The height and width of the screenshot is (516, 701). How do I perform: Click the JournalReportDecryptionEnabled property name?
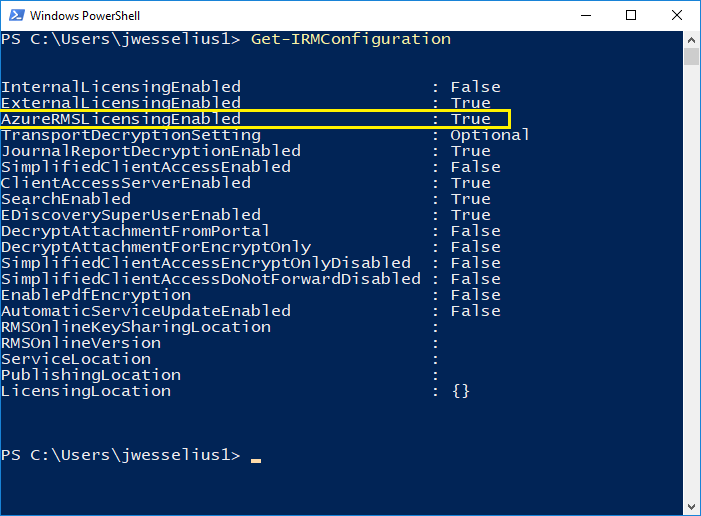(x=151, y=151)
